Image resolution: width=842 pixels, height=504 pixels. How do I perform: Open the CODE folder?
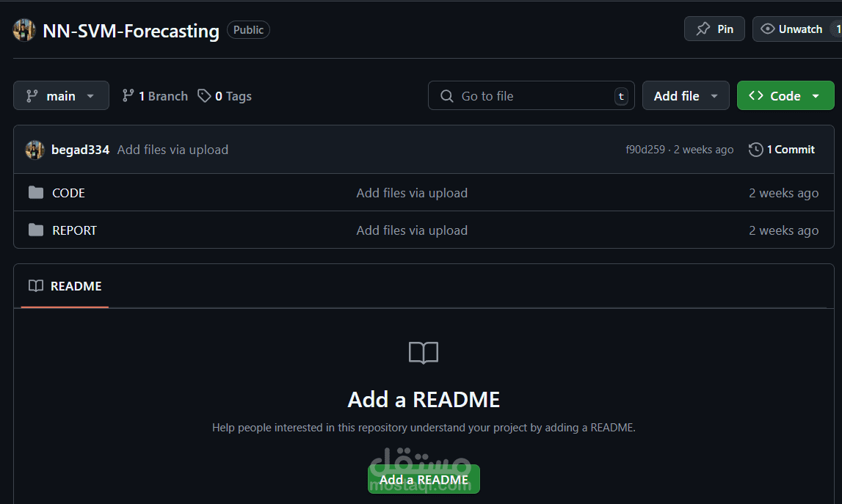point(69,193)
